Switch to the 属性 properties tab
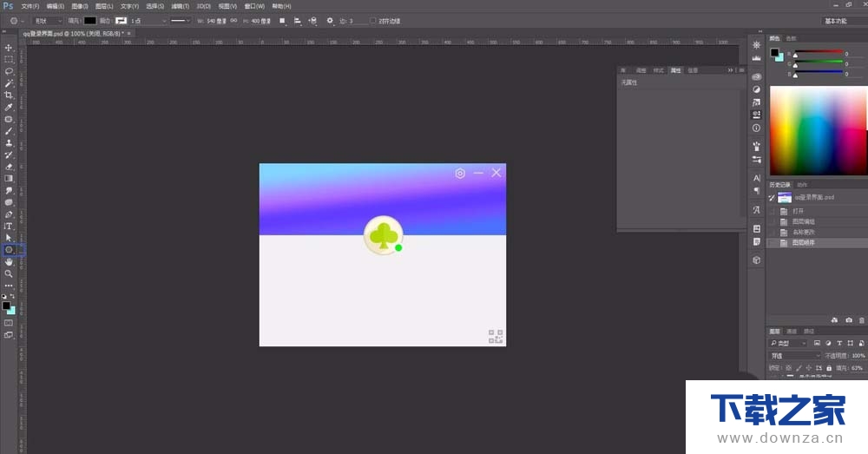Viewport: 868px width, 454px height. click(x=676, y=70)
